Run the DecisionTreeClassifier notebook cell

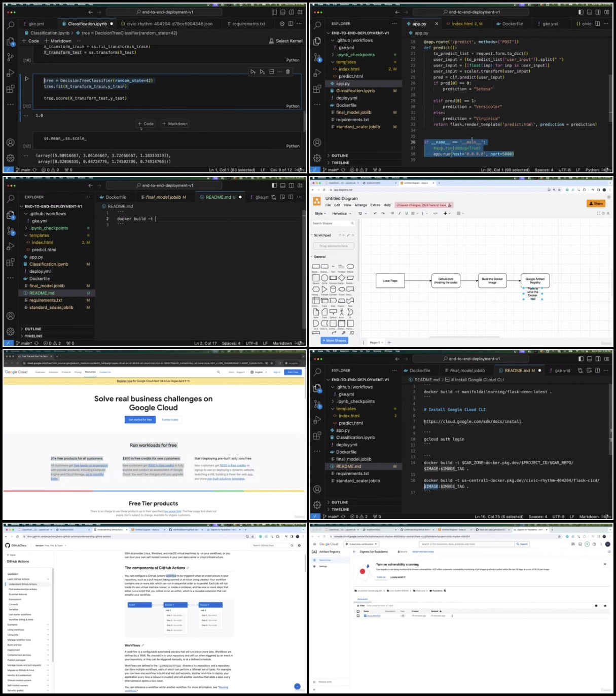click(x=27, y=79)
